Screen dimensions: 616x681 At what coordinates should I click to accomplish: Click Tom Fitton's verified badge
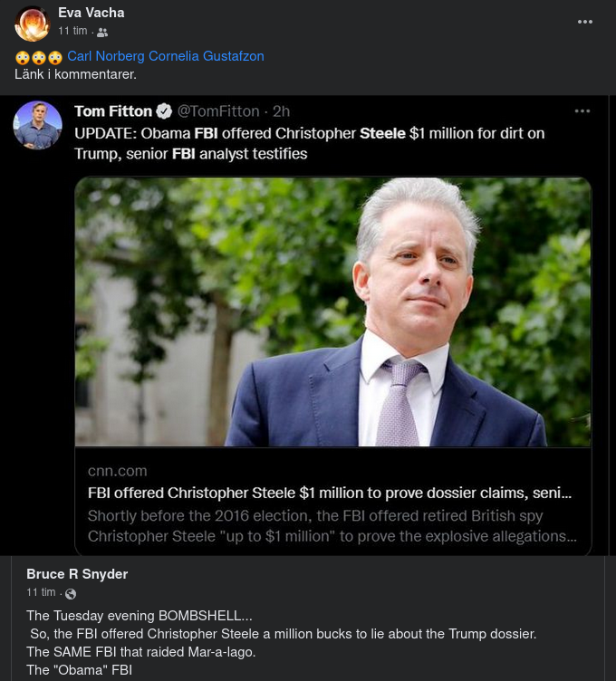pos(164,111)
